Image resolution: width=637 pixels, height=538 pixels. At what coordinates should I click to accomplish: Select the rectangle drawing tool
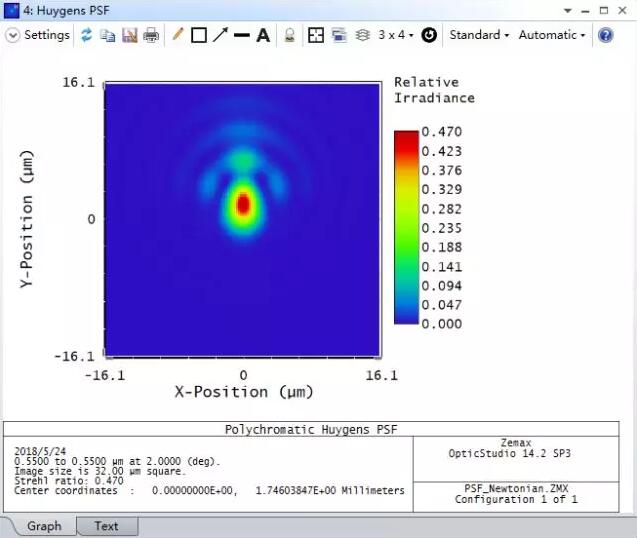pos(199,35)
